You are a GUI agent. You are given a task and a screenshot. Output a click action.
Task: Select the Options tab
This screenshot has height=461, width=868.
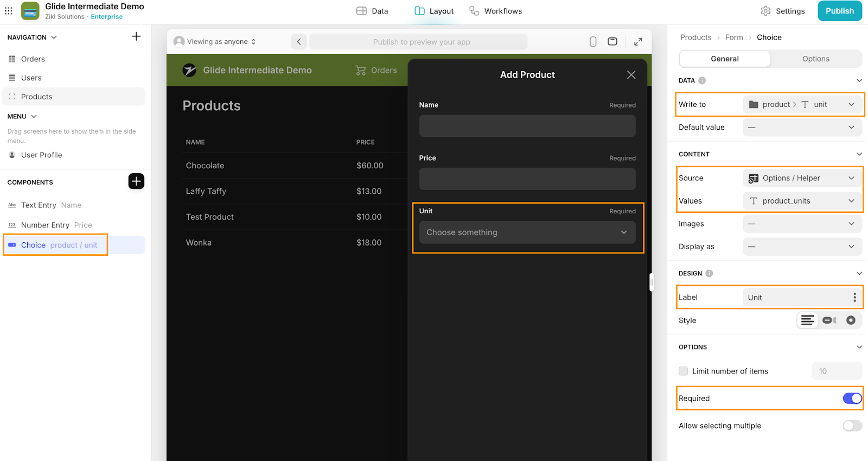816,59
